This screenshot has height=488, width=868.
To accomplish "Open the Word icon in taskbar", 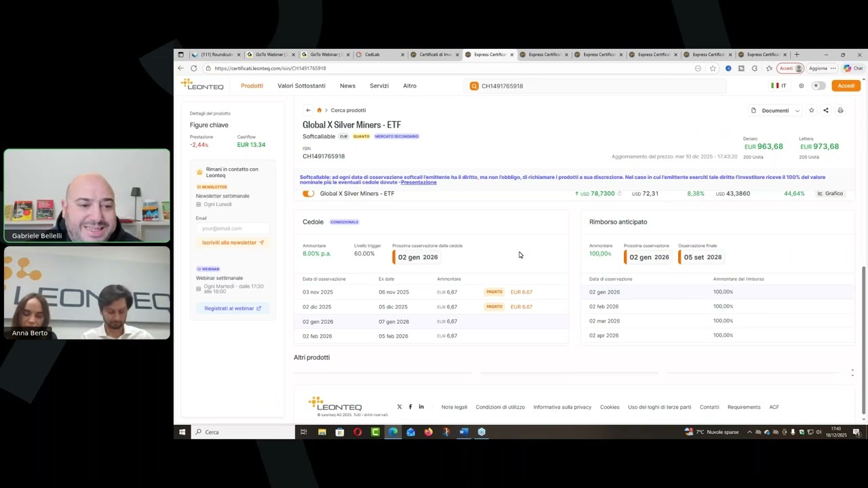I will [464, 432].
